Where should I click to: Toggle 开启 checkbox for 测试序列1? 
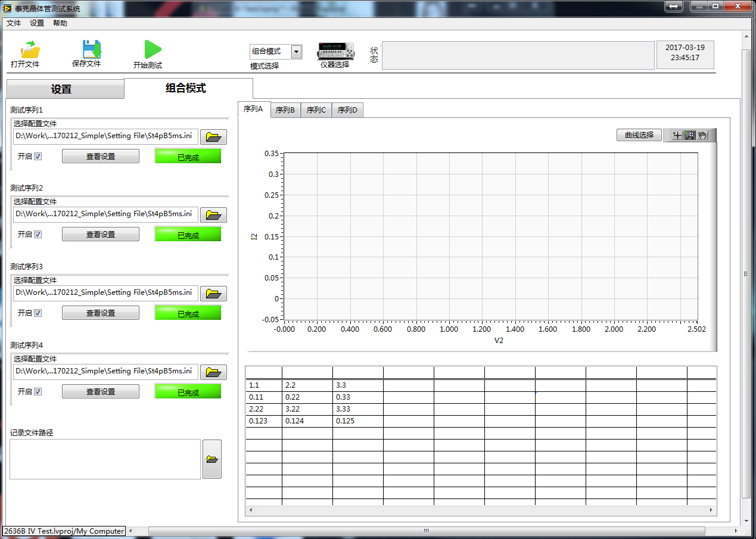point(38,156)
